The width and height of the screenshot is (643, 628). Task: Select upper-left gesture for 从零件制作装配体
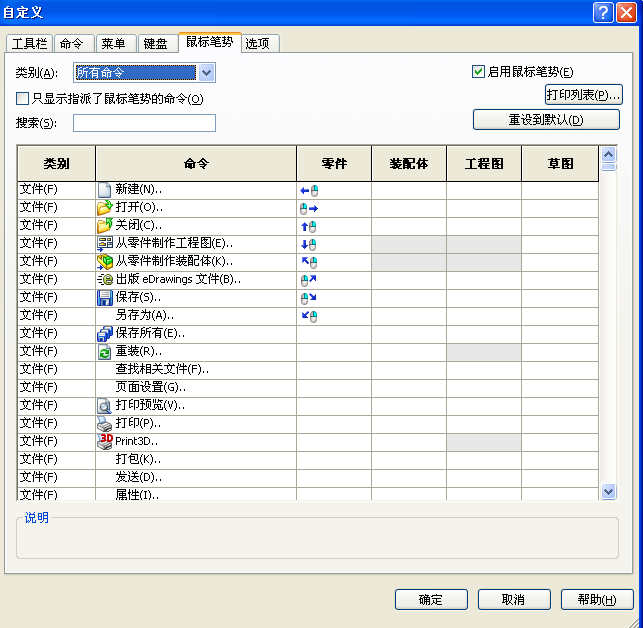309,262
